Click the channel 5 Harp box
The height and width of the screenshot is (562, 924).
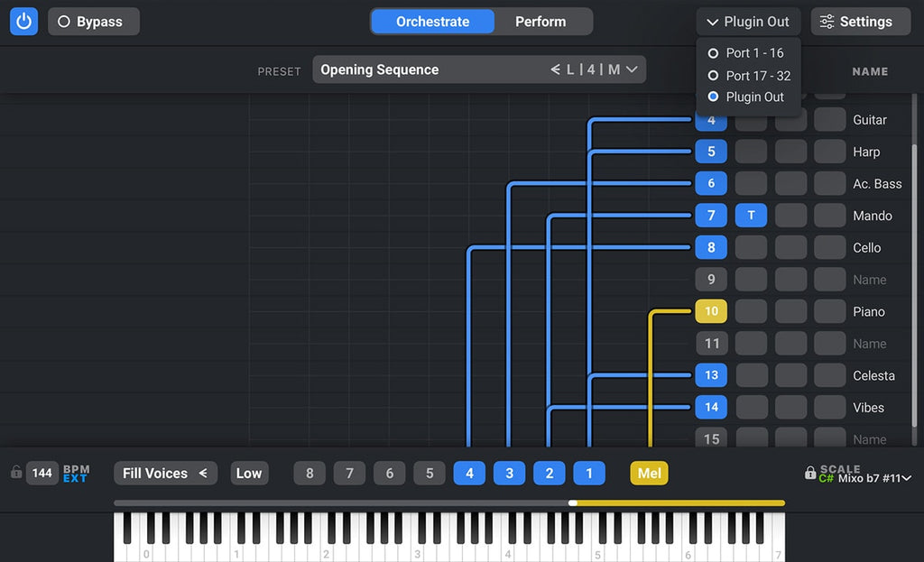tap(711, 152)
